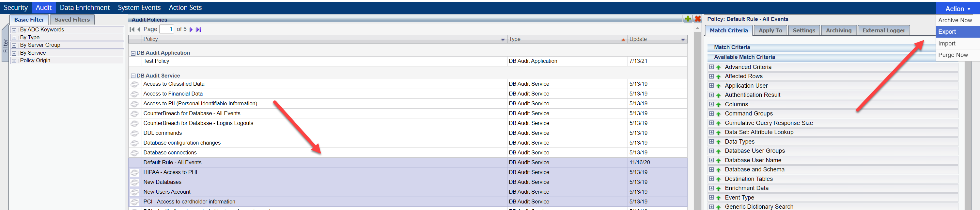The height and width of the screenshot is (210, 980).
Task: Select Default Rule - All Events policy
Action: 408,163
